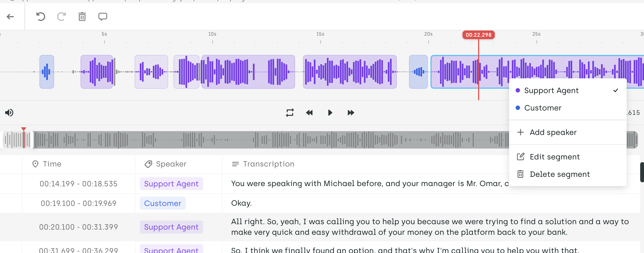Open comments with the speech bubble icon

(103, 17)
